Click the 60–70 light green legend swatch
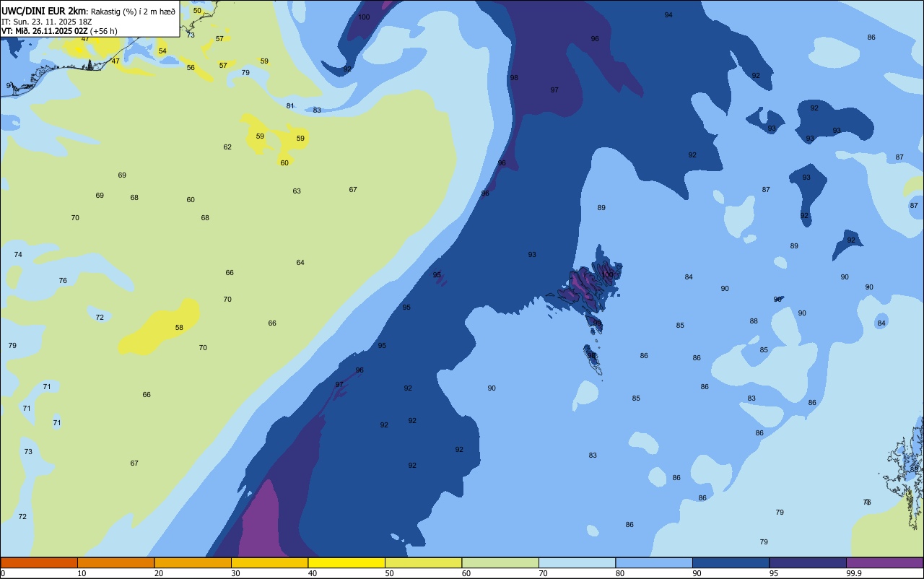 (x=500, y=562)
